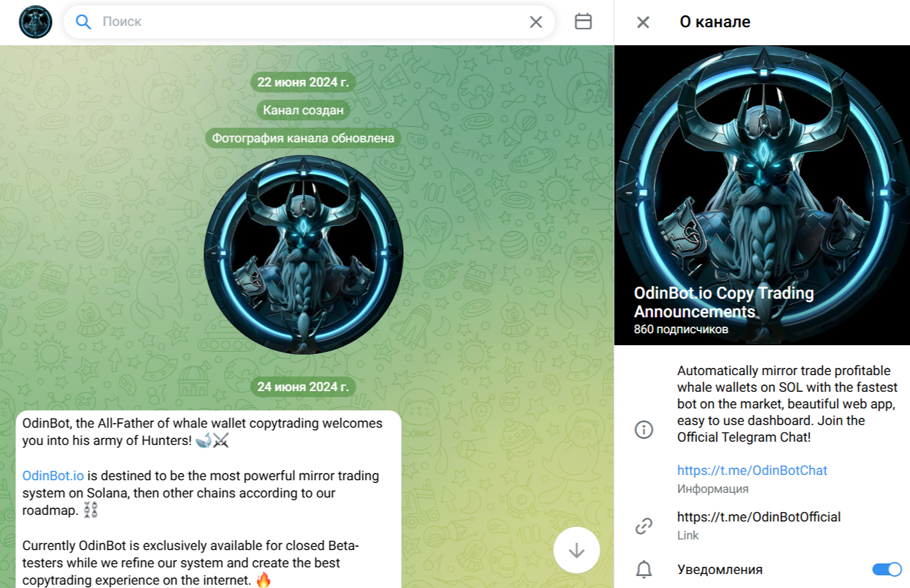Screen dimensions: 910x588
Task: Open the channel photo in chat
Action: click(x=303, y=255)
